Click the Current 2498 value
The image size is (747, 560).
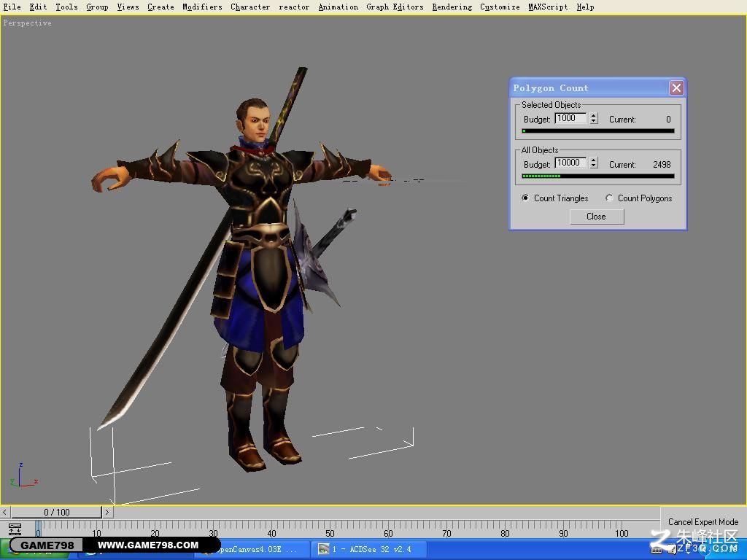[661, 164]
